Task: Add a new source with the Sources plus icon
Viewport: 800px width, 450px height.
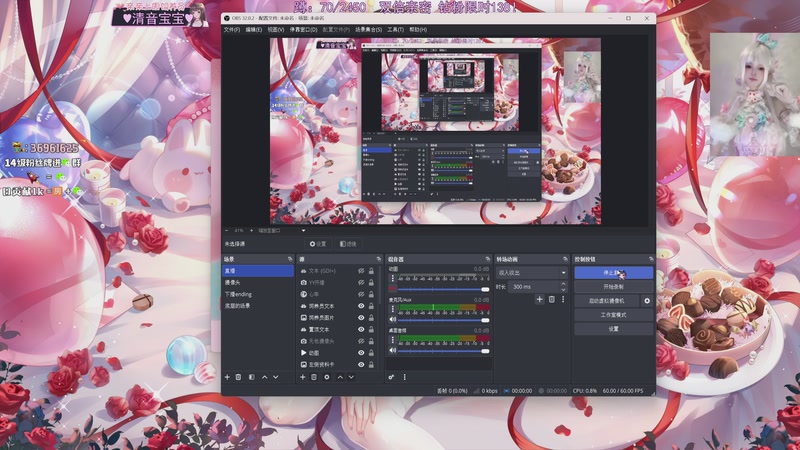Action: coord(302,377)
